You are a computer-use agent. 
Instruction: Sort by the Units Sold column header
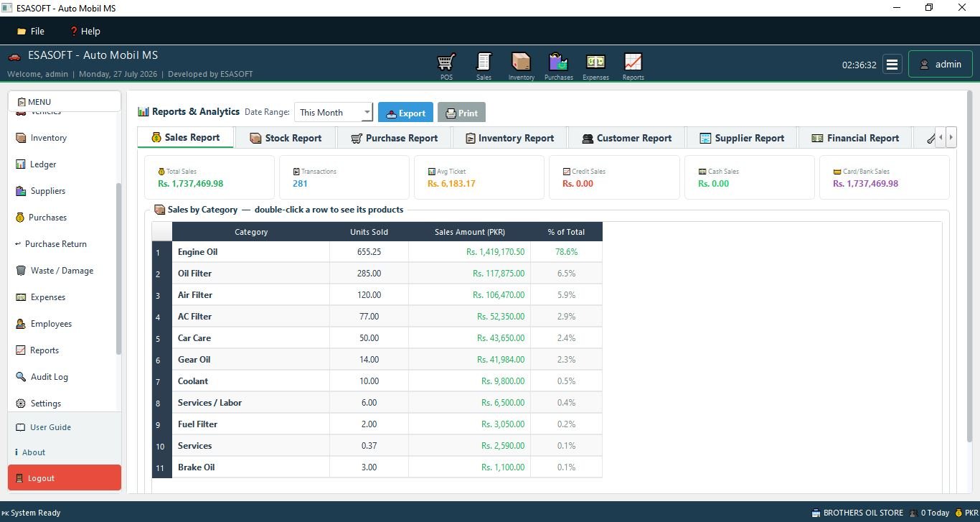pos(369,232)
